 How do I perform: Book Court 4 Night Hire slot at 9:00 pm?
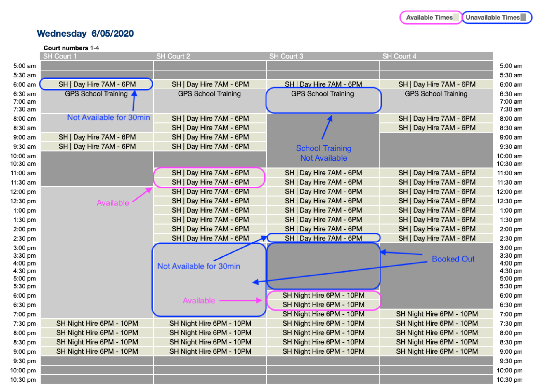coord(436,351)
